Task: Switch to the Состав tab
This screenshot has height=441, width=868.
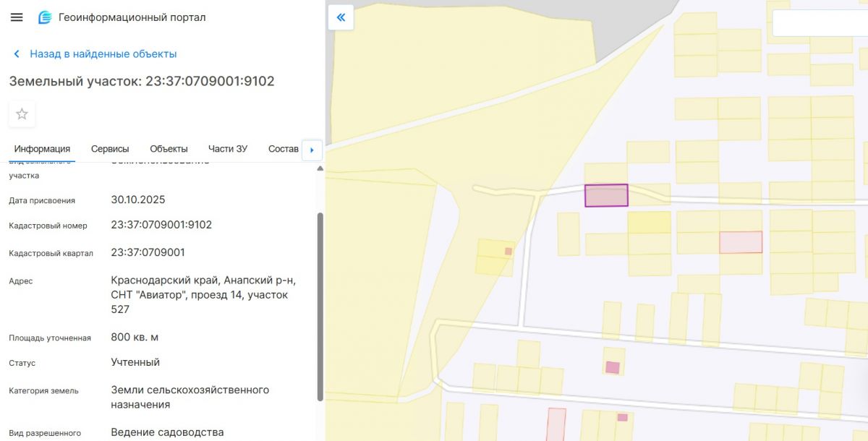Action: [283, 149]
